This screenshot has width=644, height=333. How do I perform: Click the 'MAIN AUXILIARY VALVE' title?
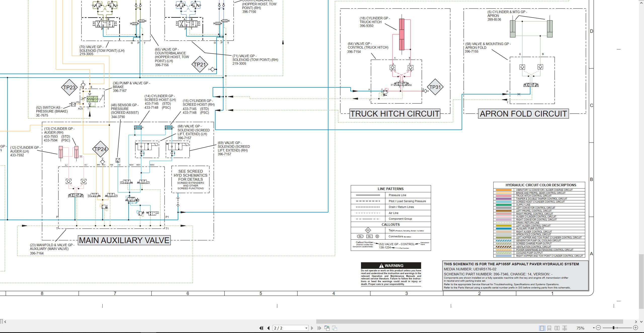[124, 240]
